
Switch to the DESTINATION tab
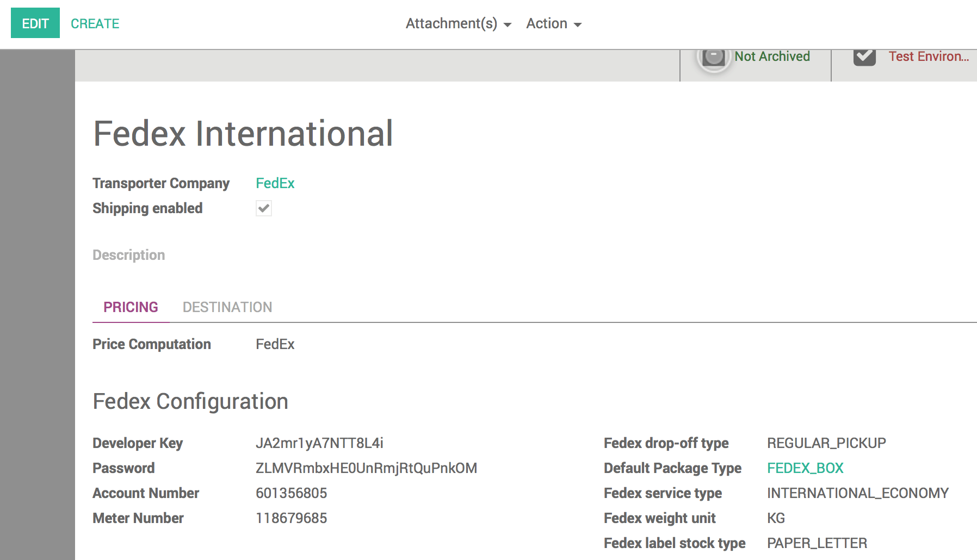pos(227,307)
